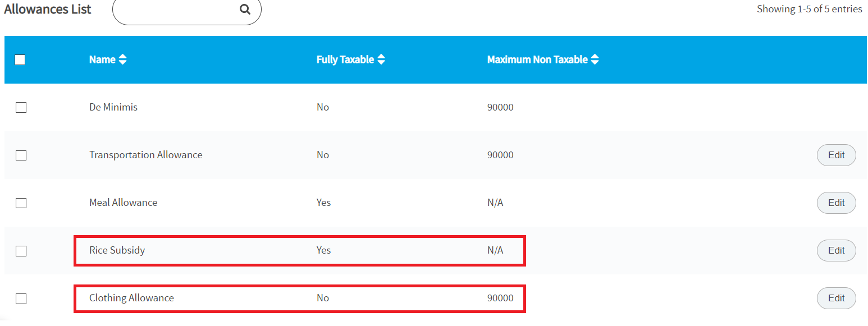Edit the Meal Allowance entry

pos(836,203)
